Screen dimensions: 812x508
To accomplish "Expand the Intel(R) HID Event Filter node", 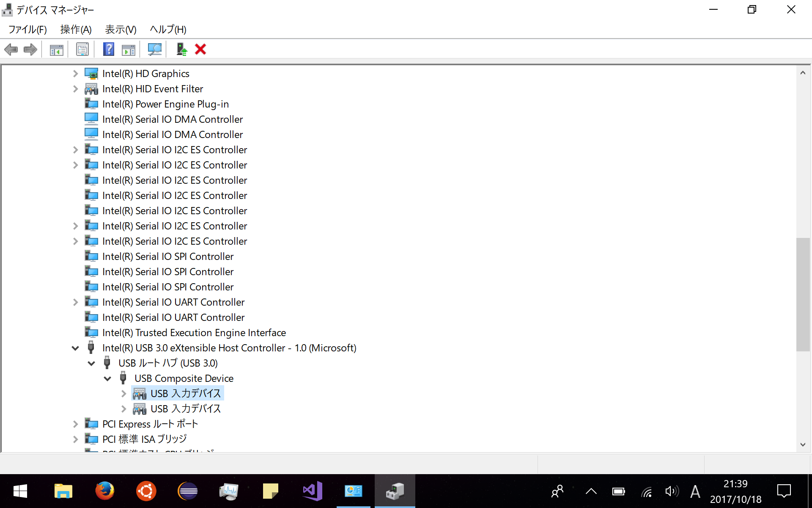I will click(x=75, y=89).
